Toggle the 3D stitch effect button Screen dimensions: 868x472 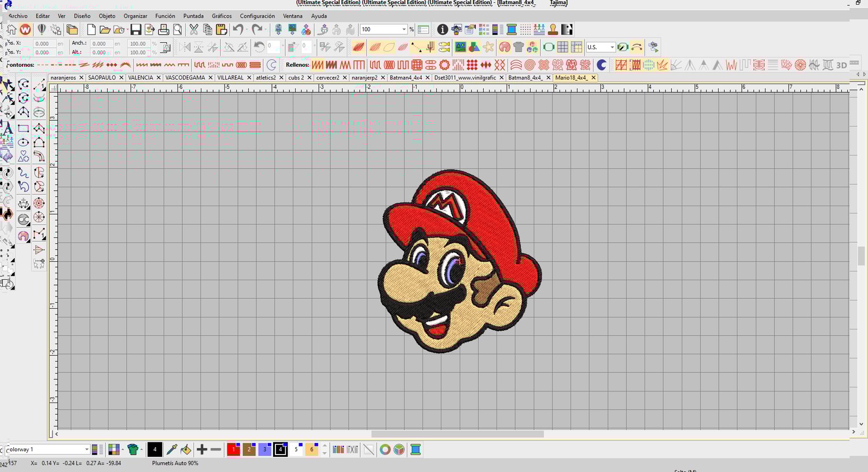841,65
